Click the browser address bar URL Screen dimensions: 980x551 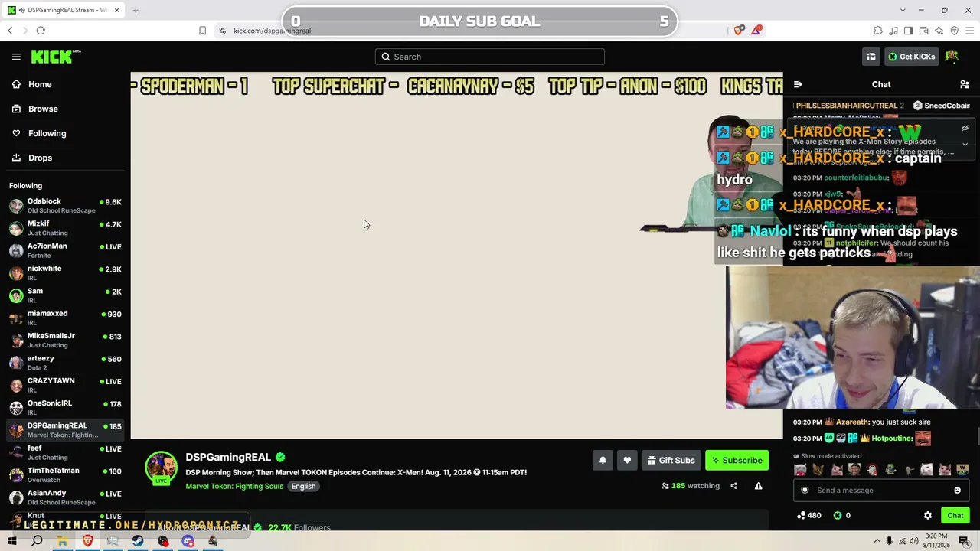click(x=272, y=31)
